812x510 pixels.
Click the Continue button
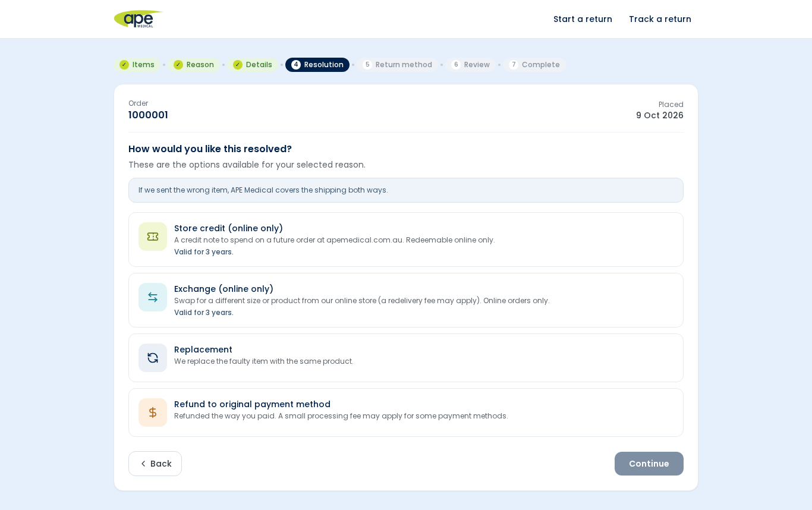point(649,464)
